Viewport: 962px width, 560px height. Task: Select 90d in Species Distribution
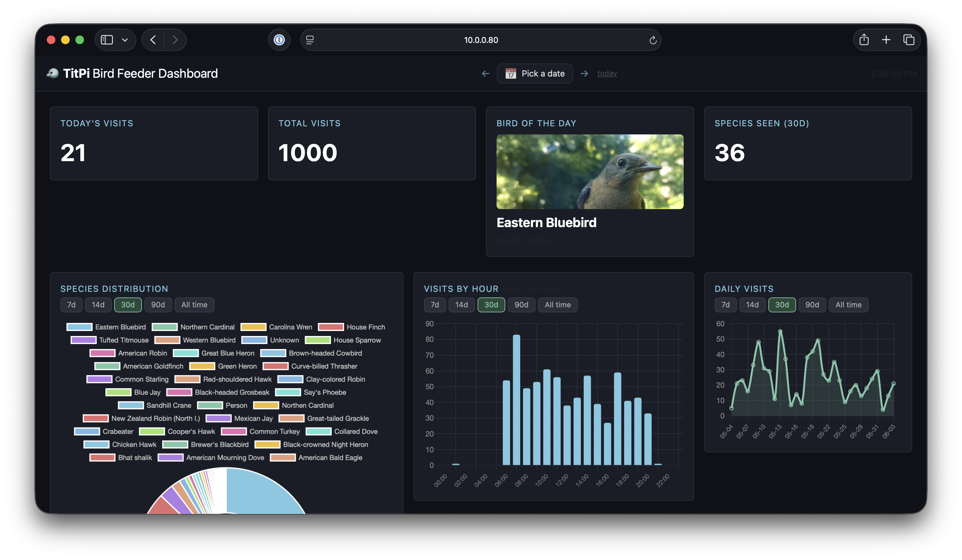[158, 304]
